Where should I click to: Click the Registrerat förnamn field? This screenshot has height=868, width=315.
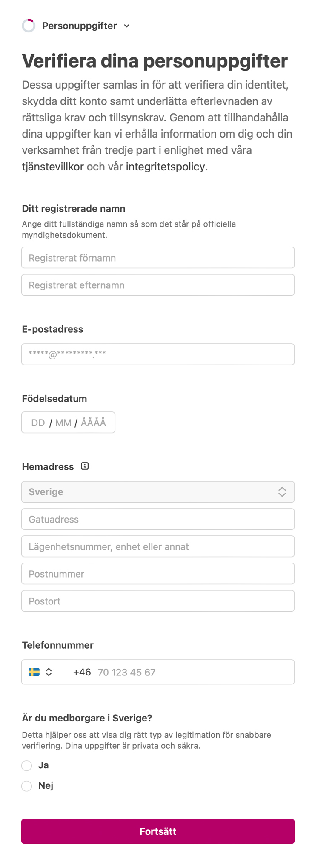click(158, 257)
